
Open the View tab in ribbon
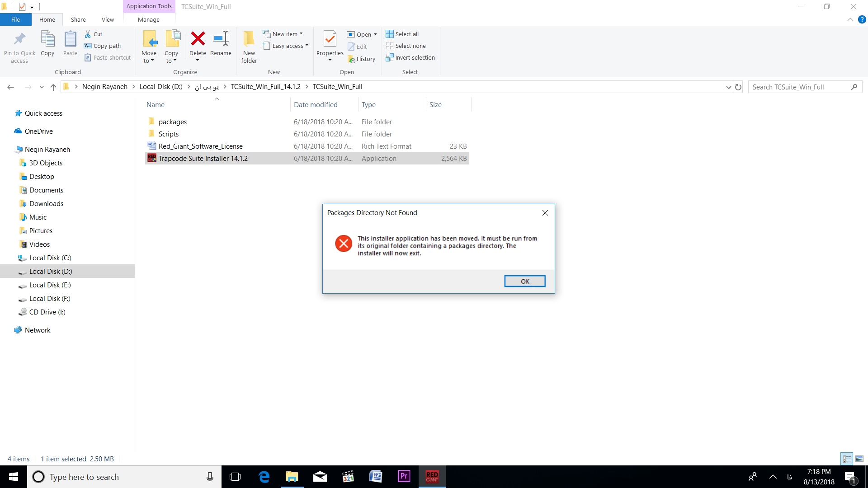(x=107, y=20)
